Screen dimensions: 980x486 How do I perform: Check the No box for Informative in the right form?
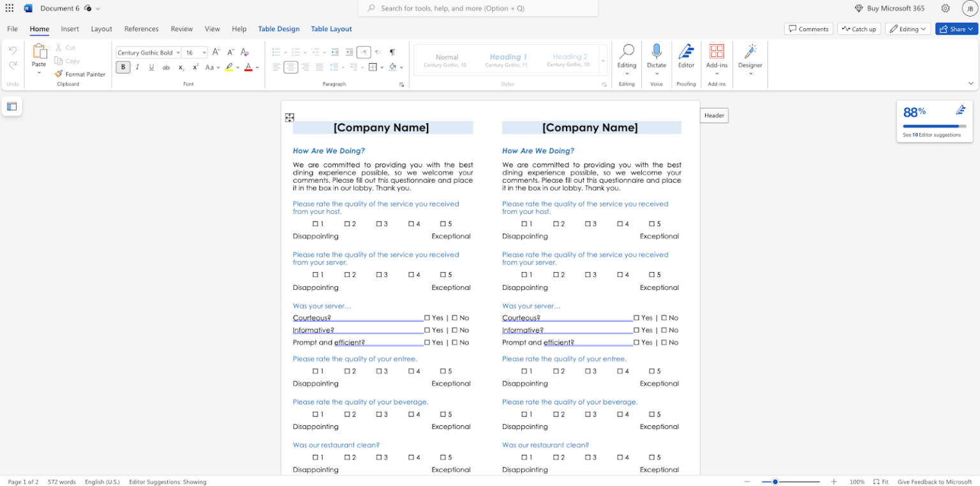664,330
